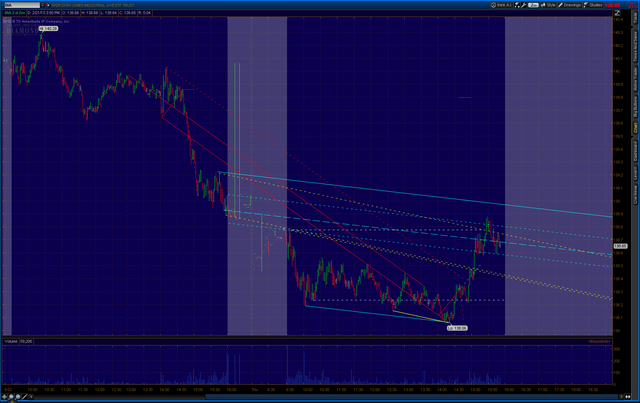Open the Drawings menu
640x403 pixels.
[570, 5]
